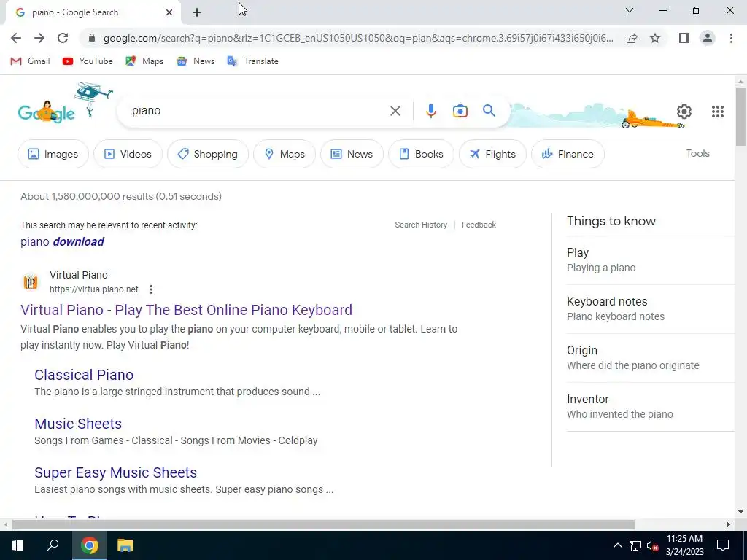Open the Chrome profile avatar
747x560 pixels.
click(x=708, y=38)
